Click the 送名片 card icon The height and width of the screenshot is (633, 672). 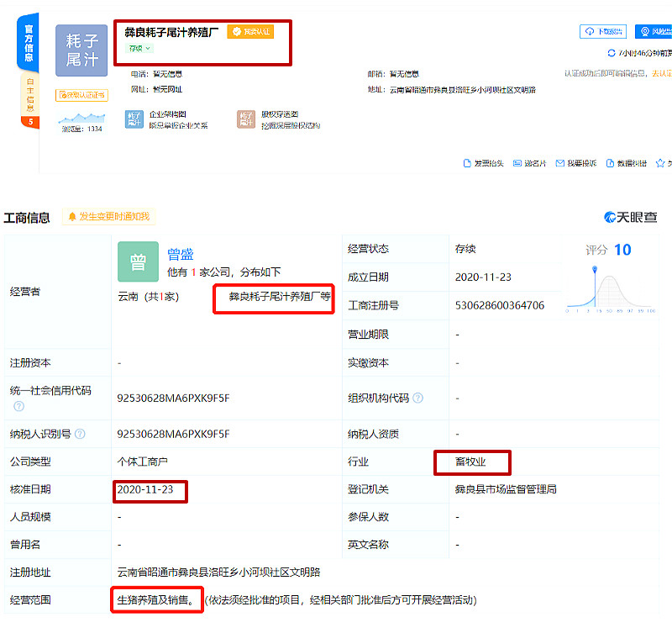click(x=517, y=163)
